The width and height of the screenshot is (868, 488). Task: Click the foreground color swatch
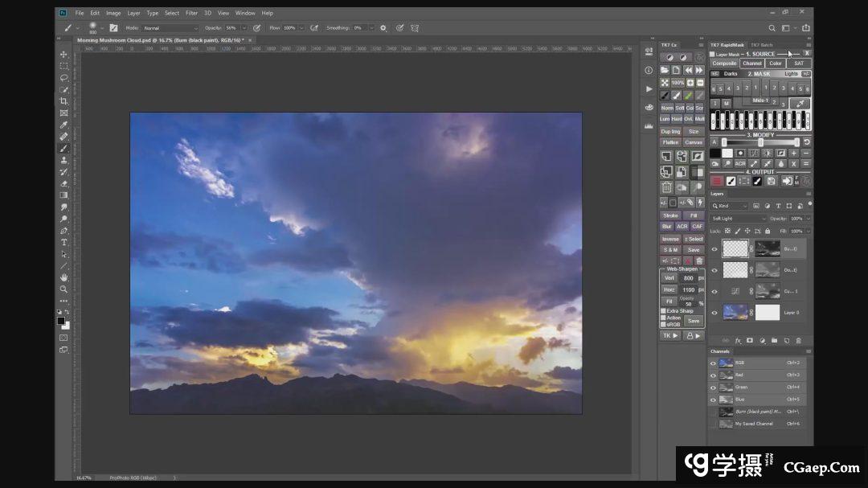click(60, 320)
